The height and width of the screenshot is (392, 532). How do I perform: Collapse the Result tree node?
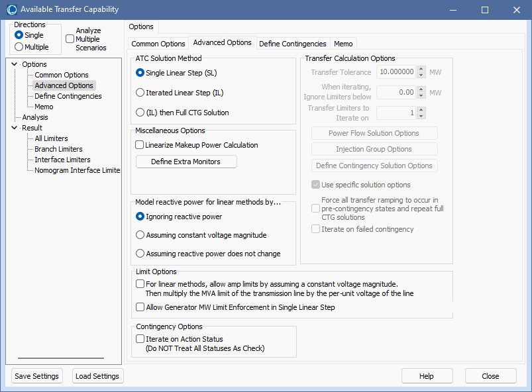point(15,128)
